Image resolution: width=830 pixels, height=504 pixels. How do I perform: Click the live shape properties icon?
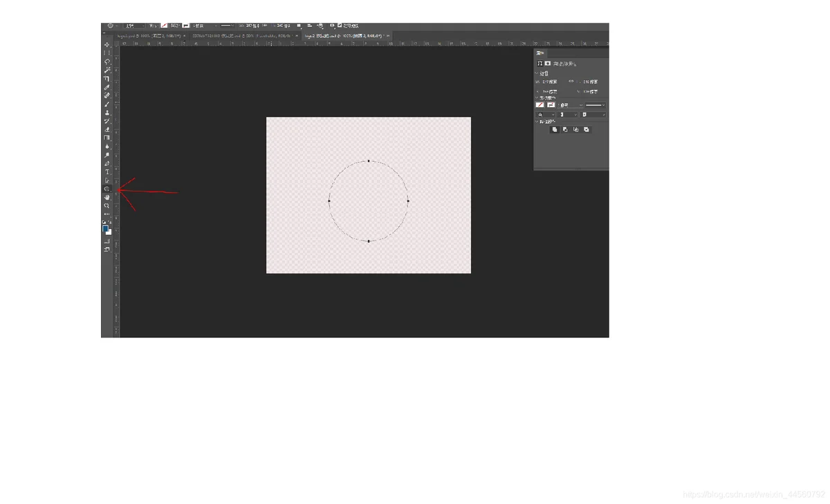click(x=539, y=64)
